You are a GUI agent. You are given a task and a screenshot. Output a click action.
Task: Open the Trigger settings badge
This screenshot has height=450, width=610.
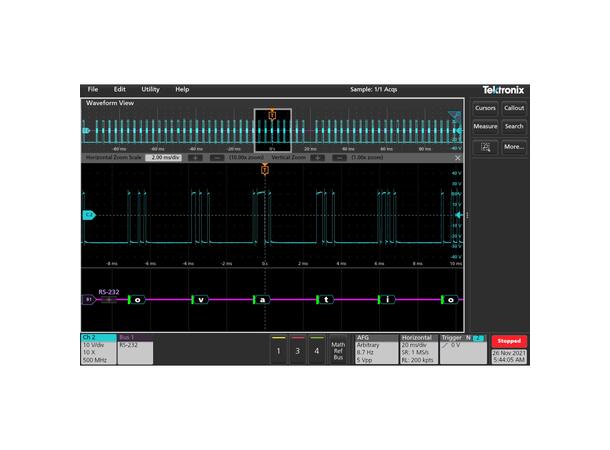[x=463, y=349]
